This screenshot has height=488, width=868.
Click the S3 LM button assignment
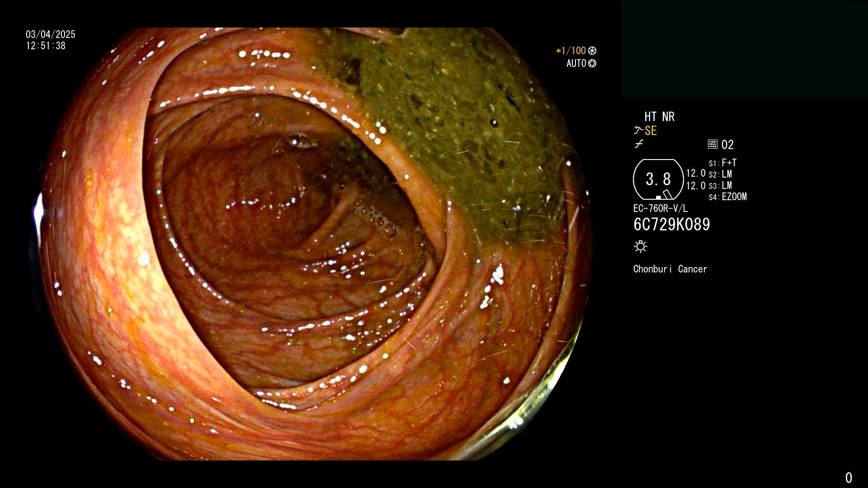click(x=721, y=185)
